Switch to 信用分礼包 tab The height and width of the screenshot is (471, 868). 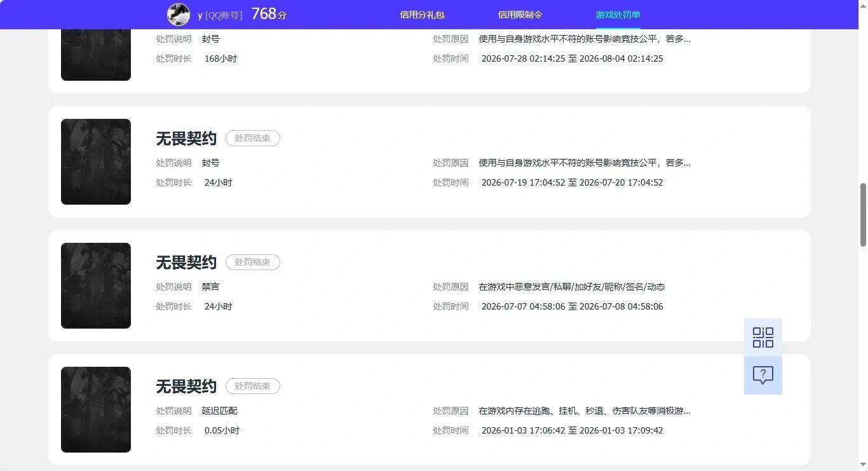pyautogui.click(x=422, y=15)
